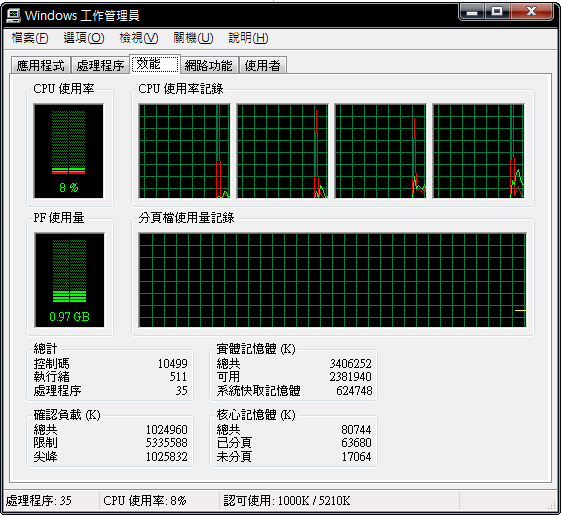Click the 可用 value 2381940

tap(351, 377)
